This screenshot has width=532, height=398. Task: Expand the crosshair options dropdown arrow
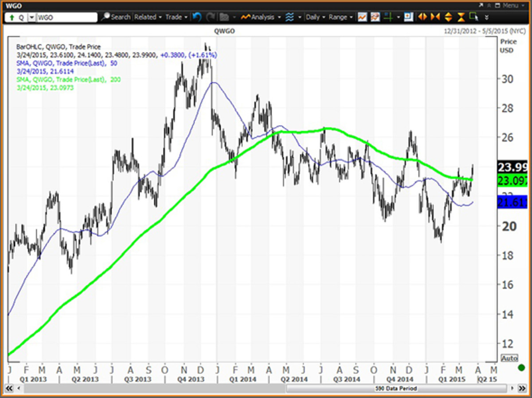coord(398,17)
